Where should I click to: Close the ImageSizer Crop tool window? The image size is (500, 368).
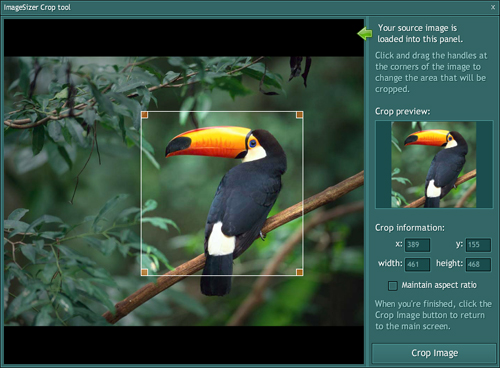[493, 7]
